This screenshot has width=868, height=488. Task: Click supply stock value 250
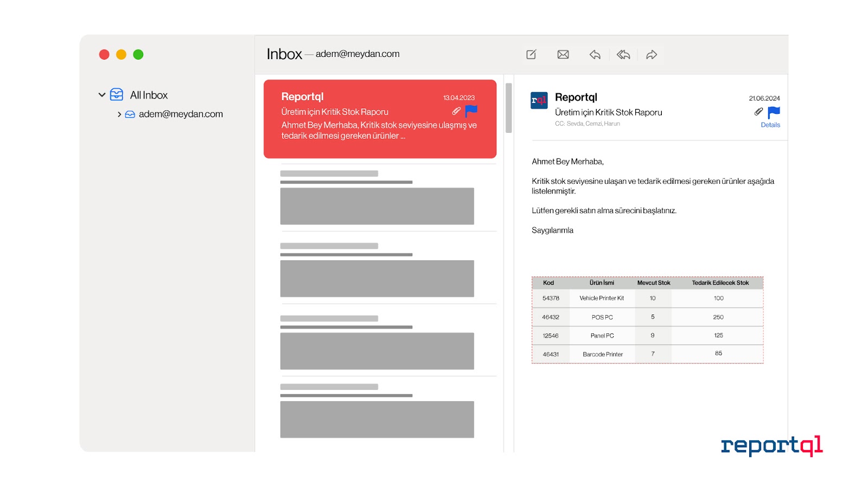coord(718,317)
